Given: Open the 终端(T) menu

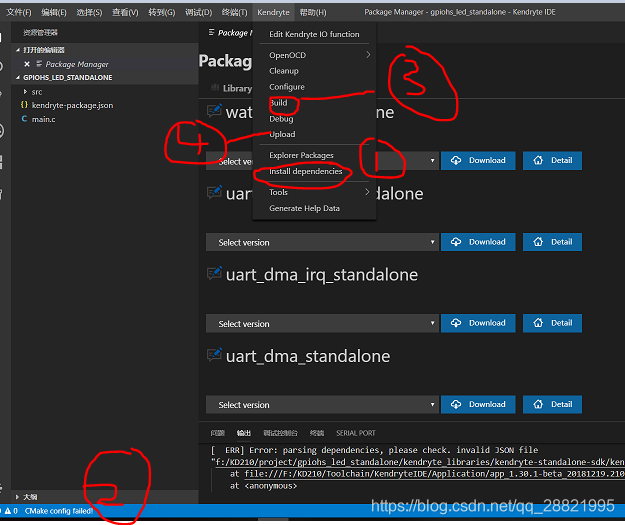Looking at the screenshot, I should (234, 12).
